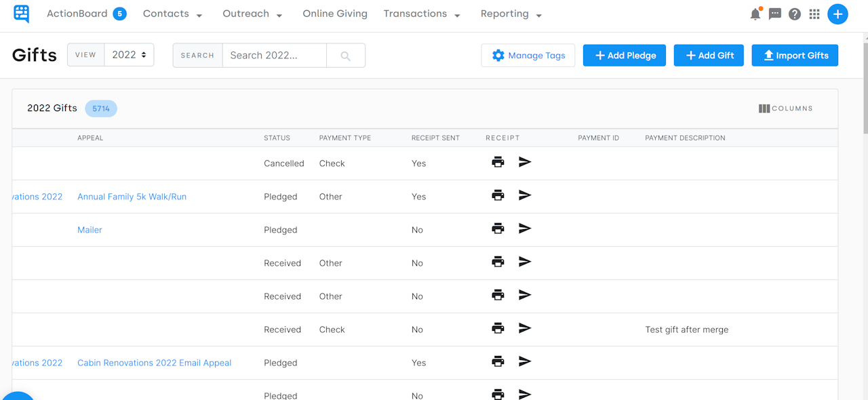Open help via the question mark icon

[794, 14]
